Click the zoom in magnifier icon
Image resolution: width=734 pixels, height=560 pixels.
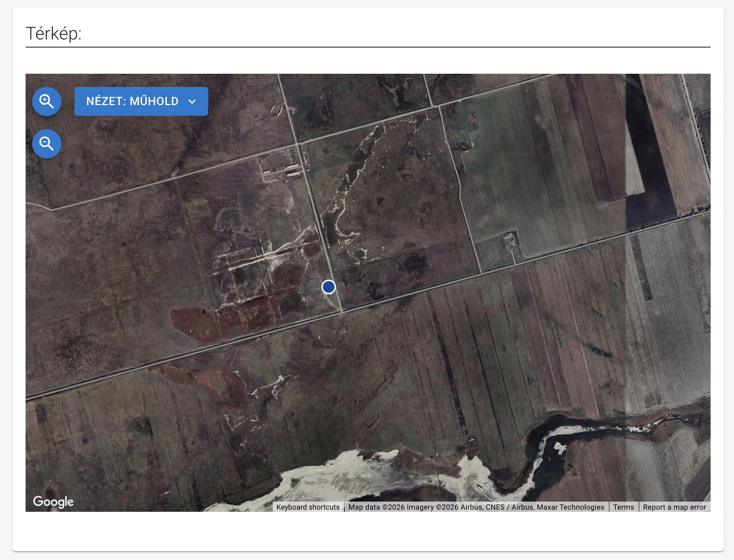(x=46, y=101)
